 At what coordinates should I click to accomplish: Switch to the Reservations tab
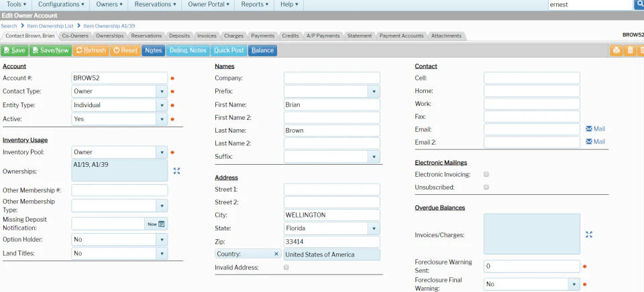pos(147,35)
